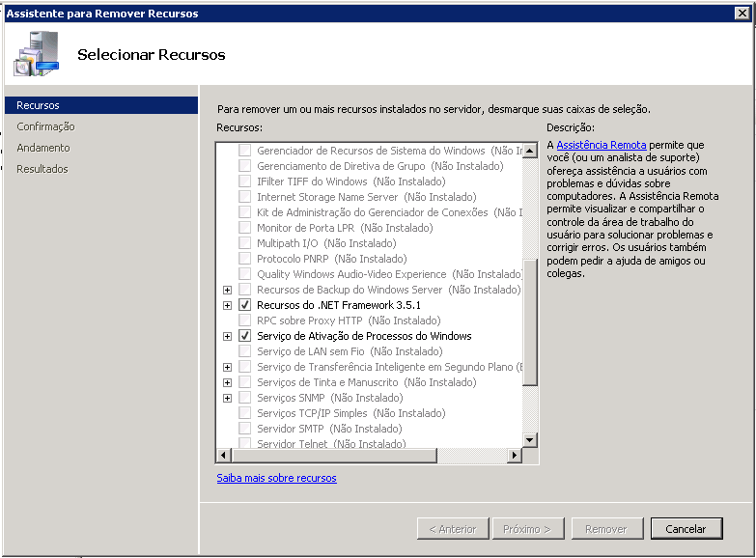Click the checkbox for Serviços SNMP
This screenshot has width=756, height=558.
point(245,398)
